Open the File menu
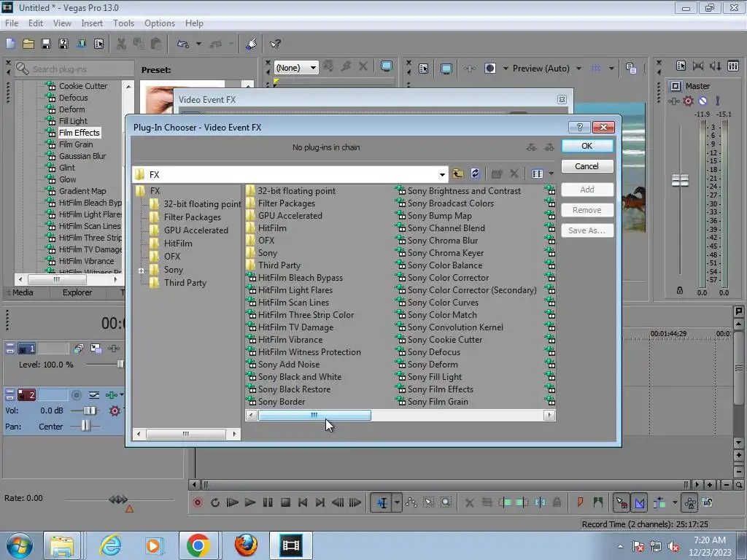 (12, 23)
